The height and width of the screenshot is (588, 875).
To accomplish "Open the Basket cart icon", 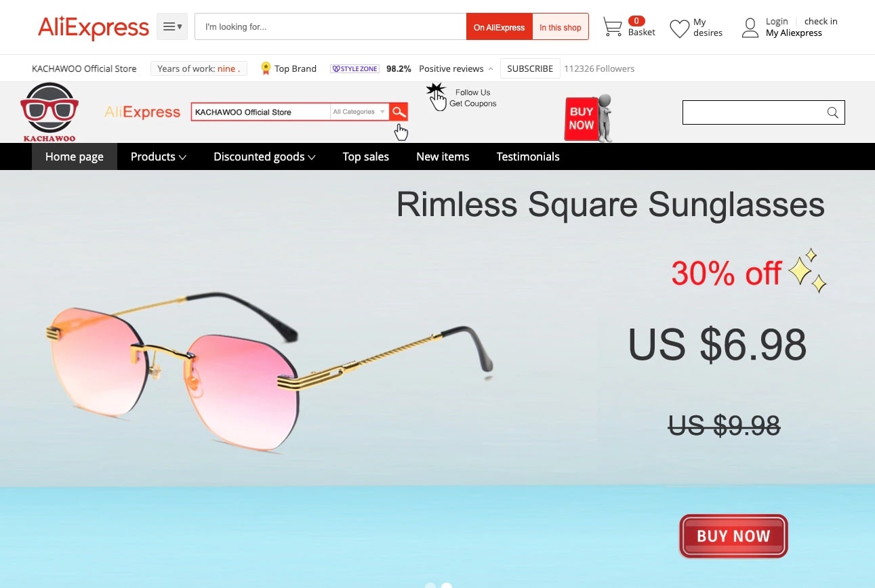I will pos(613,27).
